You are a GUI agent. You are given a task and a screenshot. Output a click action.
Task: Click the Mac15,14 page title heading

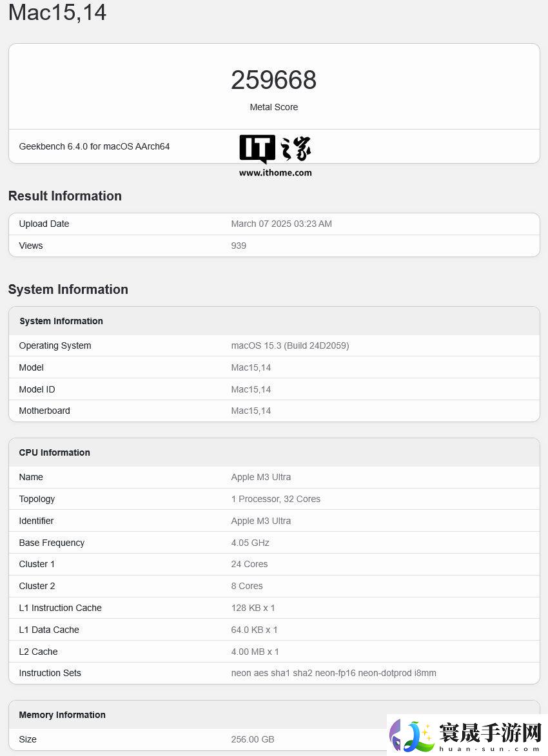click(57, 12)
